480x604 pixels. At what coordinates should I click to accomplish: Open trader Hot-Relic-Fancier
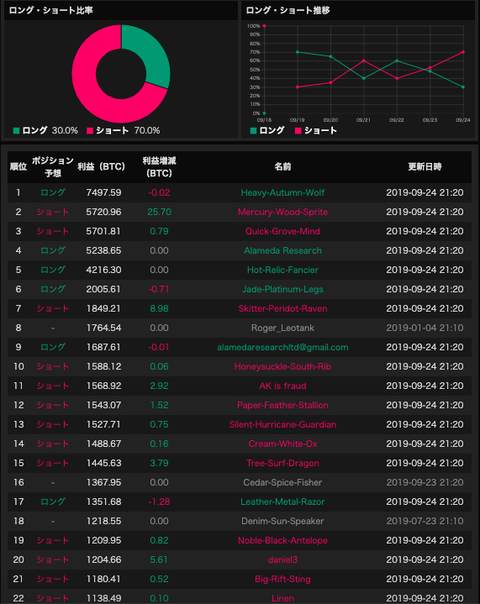(282, 270)
